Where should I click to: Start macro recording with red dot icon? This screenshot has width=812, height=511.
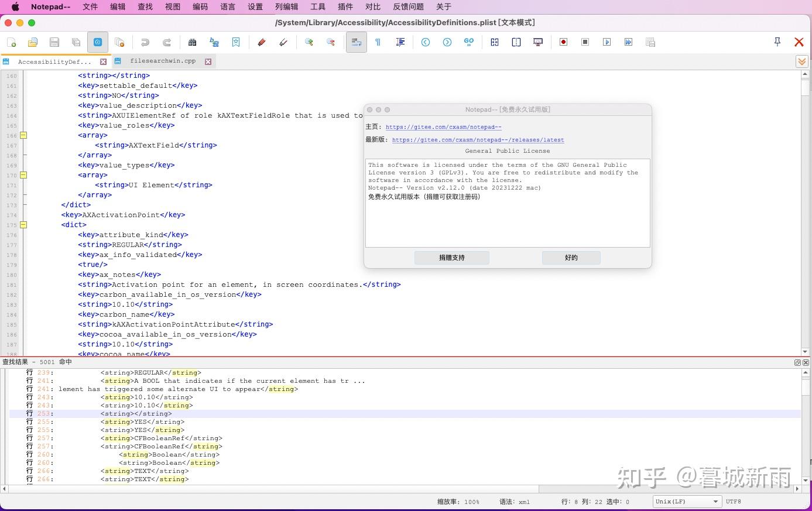click(564, 42)
